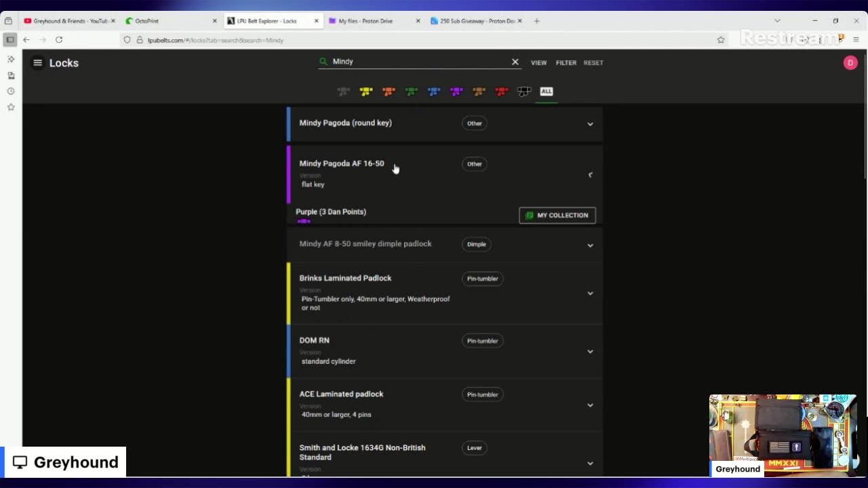The width and height of the screenshot is (868, 488).
Task: Open the user avatar D menu
Action: [850, 62]
